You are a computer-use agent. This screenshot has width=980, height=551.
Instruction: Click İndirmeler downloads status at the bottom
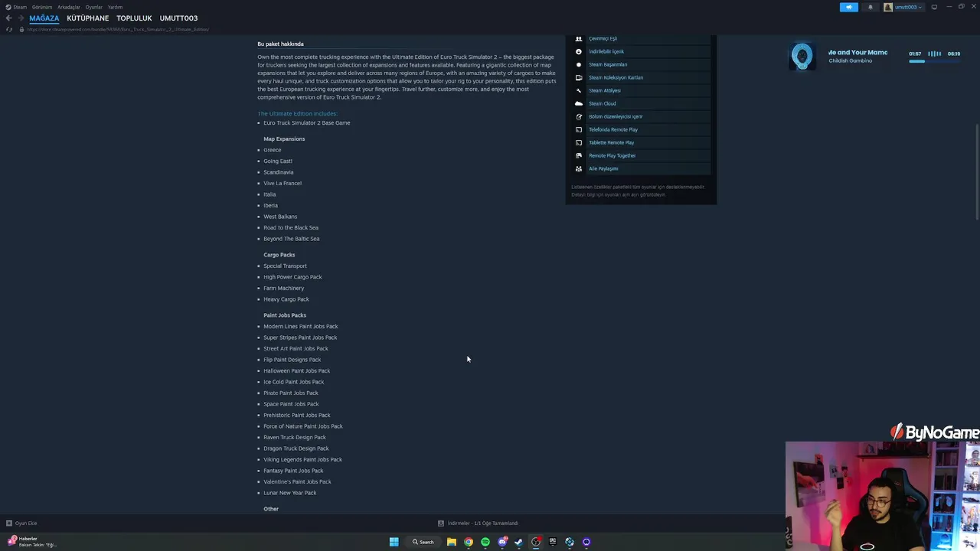click(478, 523)
